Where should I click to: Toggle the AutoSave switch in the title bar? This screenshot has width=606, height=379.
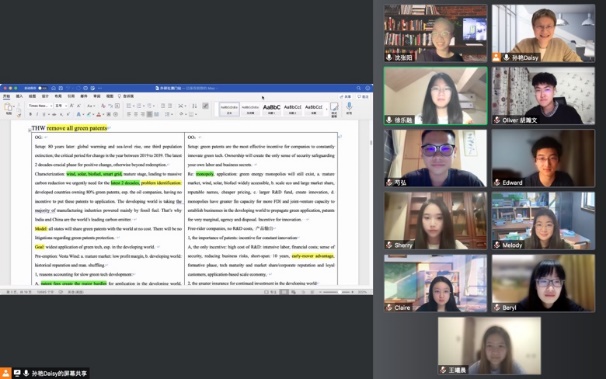42,88
